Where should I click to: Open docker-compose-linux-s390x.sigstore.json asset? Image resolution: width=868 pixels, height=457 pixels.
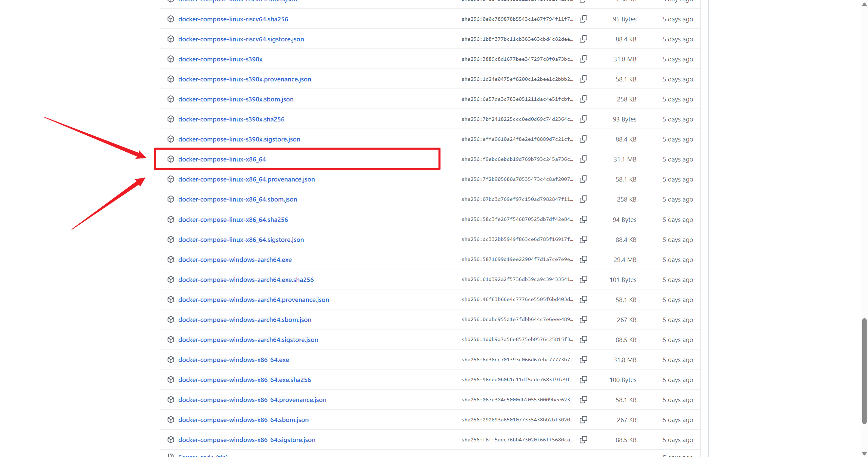tap(239, 139)
